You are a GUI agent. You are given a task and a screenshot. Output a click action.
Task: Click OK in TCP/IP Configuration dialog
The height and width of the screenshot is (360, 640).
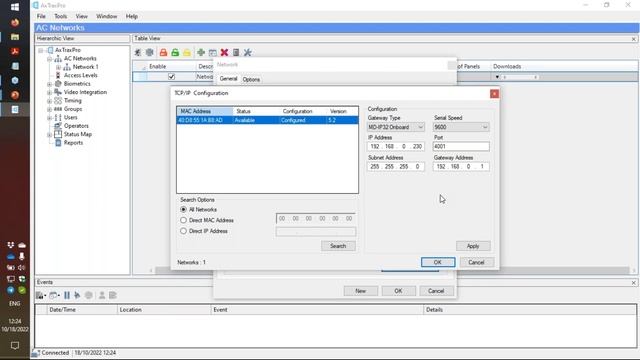[438, 262]
